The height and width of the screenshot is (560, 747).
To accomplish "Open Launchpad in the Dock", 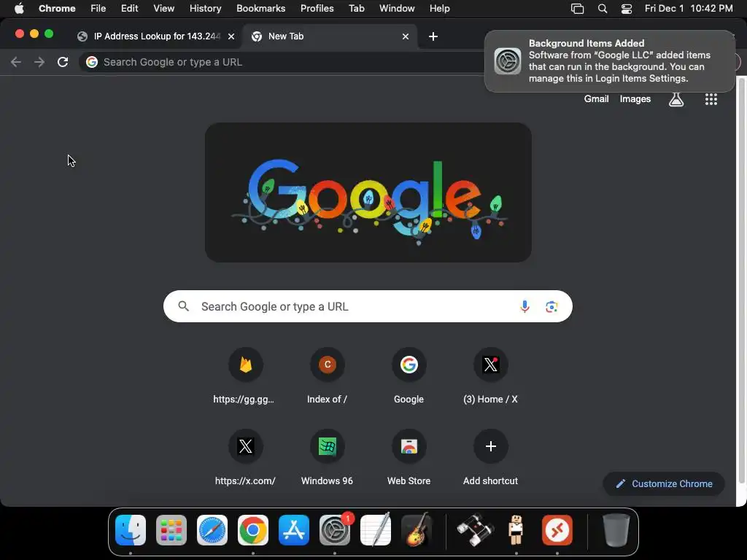I will pos(171,529).
